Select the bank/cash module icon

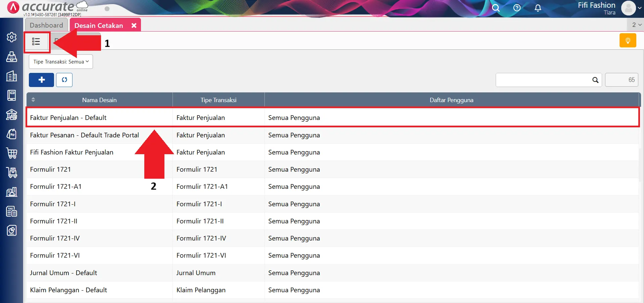pos(12,115)
